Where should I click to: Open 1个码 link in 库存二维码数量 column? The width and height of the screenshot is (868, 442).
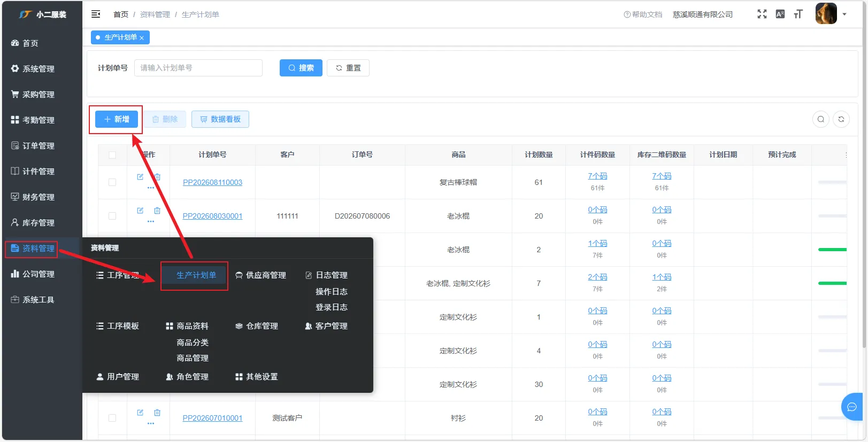coord(662,277)
